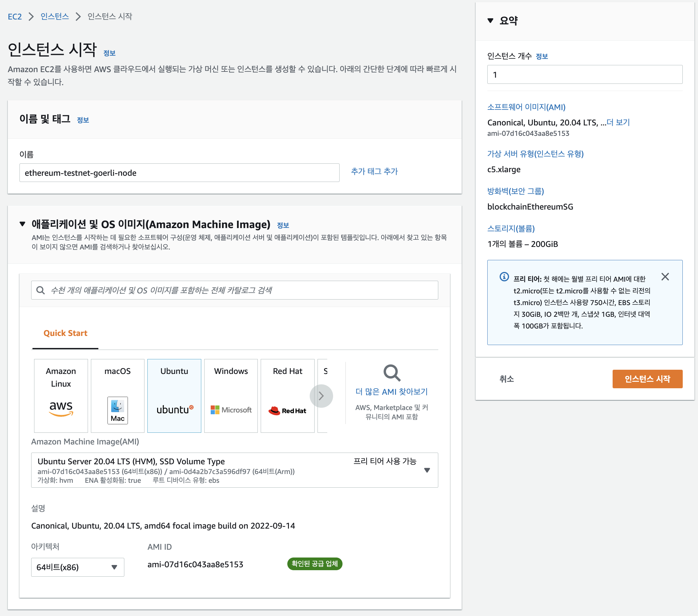Click the instance name input field
698x616 pixels.
(x=179, y=173)
